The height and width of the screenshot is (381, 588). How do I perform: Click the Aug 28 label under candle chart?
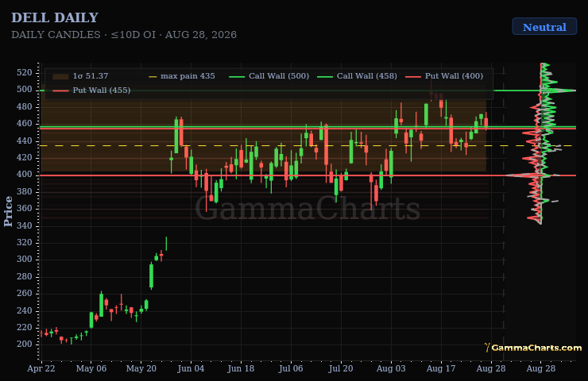[491, 368]
